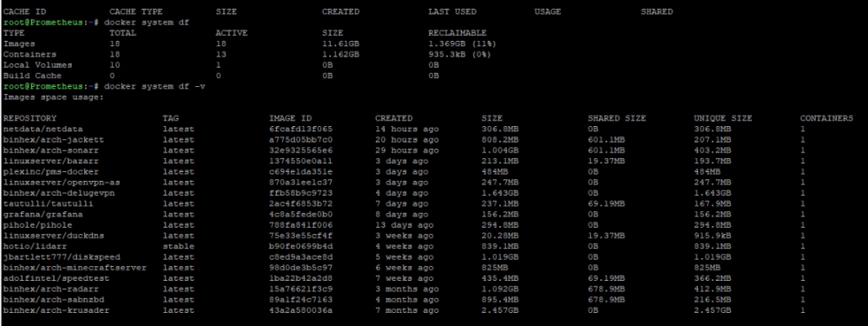The height and width of the screenshot is (326, 868).
Task: Click '20 hours ago' created value
Action: point(407,140)
